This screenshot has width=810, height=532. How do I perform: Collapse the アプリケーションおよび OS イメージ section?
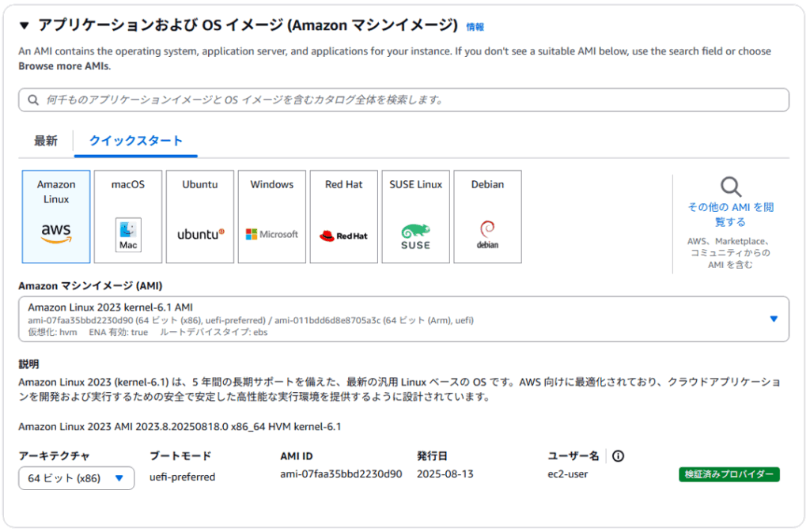[24, 26]
